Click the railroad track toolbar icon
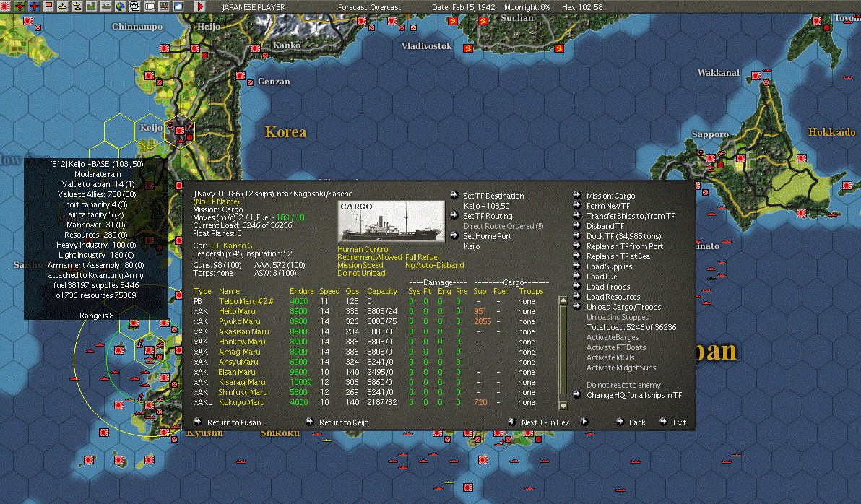 (x=164, y=6)
